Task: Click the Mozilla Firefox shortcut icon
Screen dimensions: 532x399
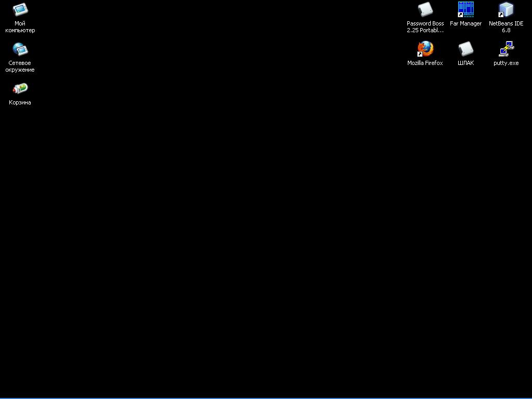Action: point(425,49)
